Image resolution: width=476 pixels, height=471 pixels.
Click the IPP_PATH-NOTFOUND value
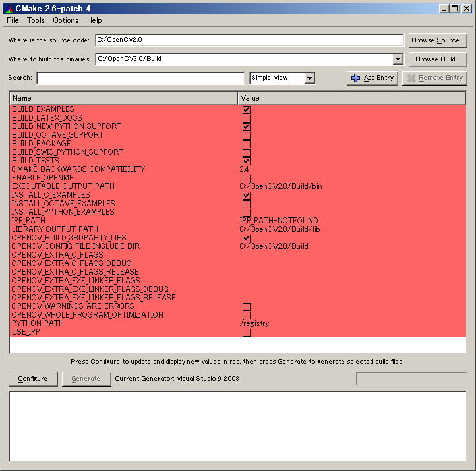pos(279,221)
